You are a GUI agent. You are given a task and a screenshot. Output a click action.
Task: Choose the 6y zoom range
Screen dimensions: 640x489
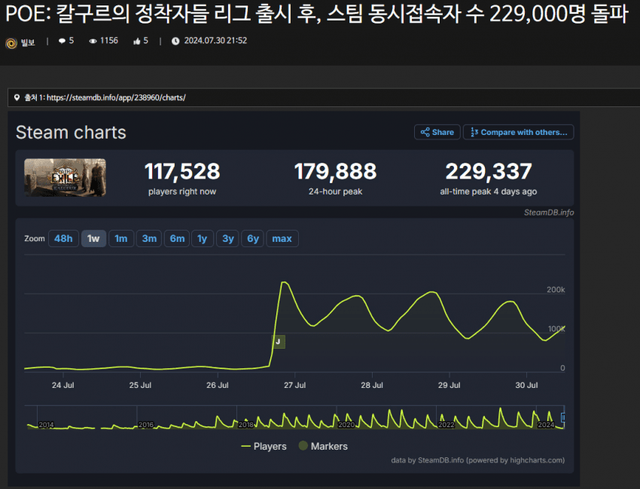click(253, 238)
